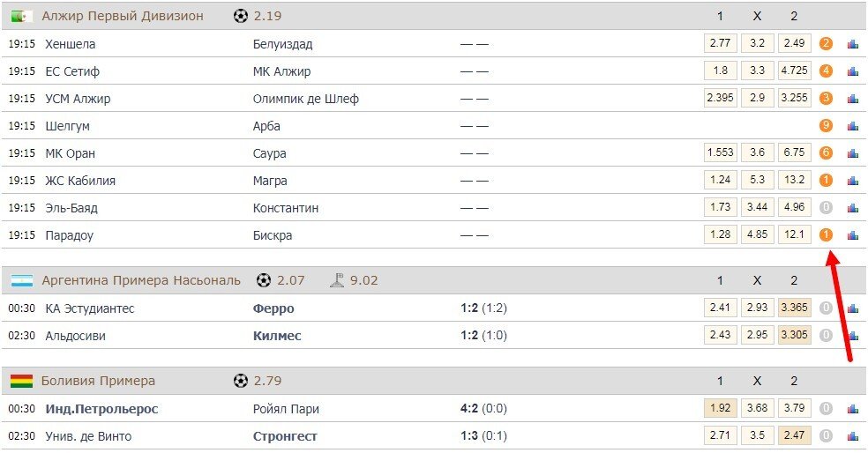Open Боливия Примера league page
This screenshot has width=868, height=453.
98,381
